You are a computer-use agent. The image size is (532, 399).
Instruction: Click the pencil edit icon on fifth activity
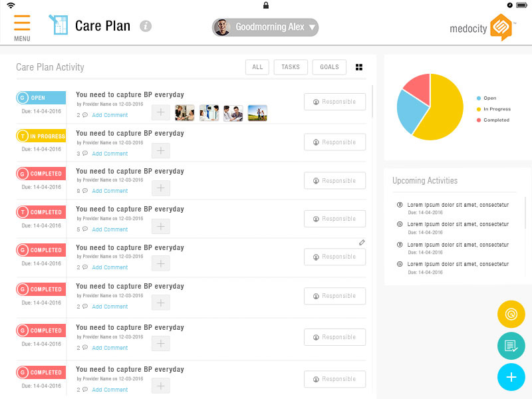pyautogui.click(x=362, y=243)
